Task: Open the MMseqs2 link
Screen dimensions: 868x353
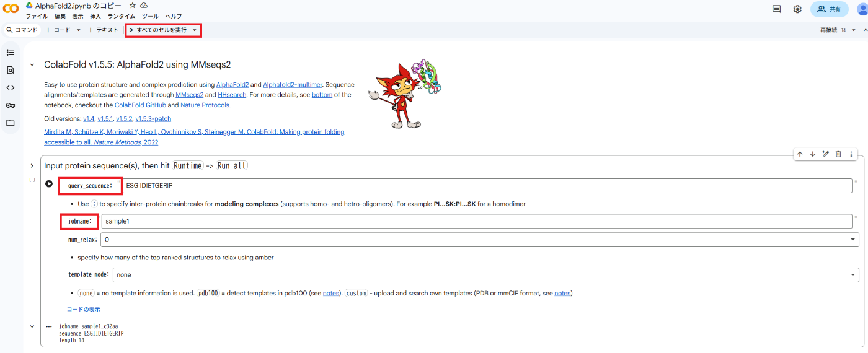Action: point(190,95)
